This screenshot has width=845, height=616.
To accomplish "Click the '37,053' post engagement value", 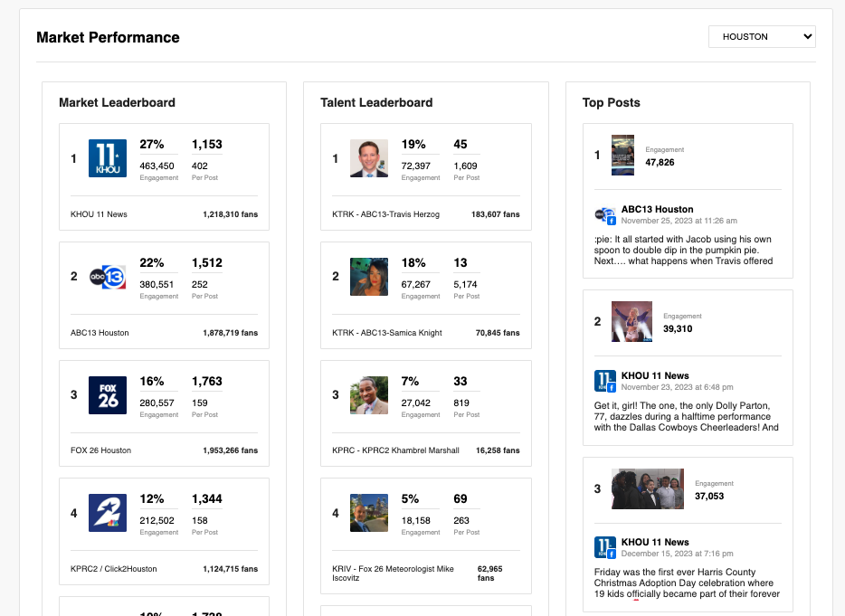I will [x=709, y=497].
